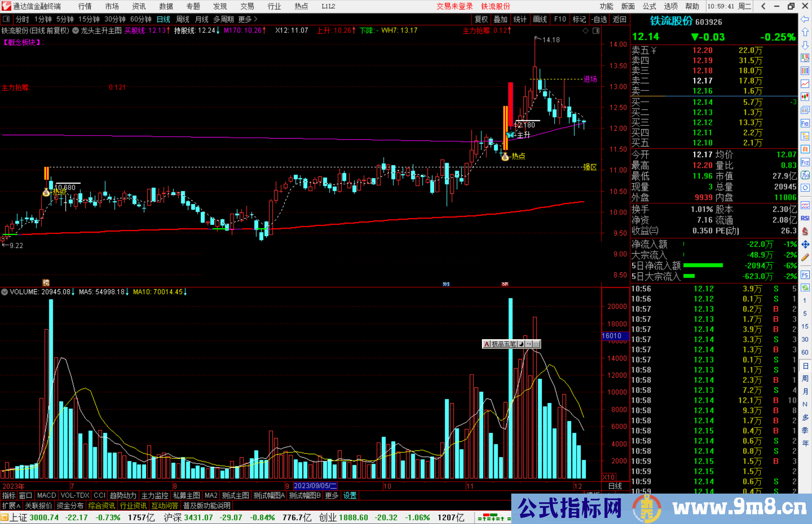Toggle the panel icon beside the diamond

coord(596,31)
